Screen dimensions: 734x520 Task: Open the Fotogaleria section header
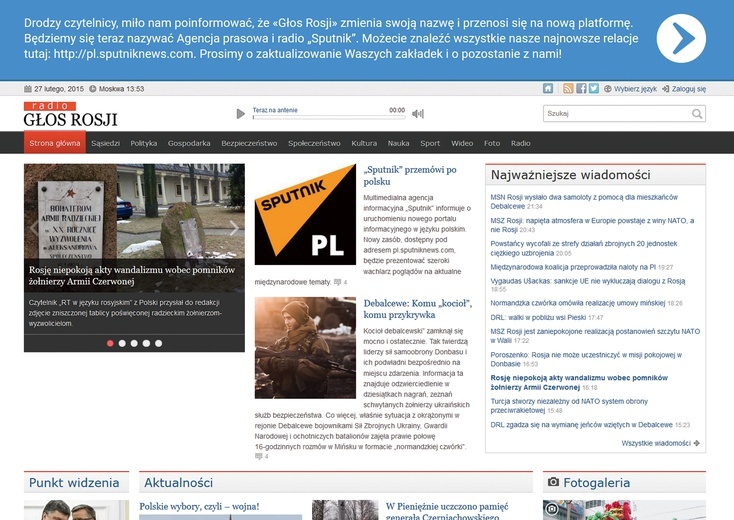tap(596, 483)
